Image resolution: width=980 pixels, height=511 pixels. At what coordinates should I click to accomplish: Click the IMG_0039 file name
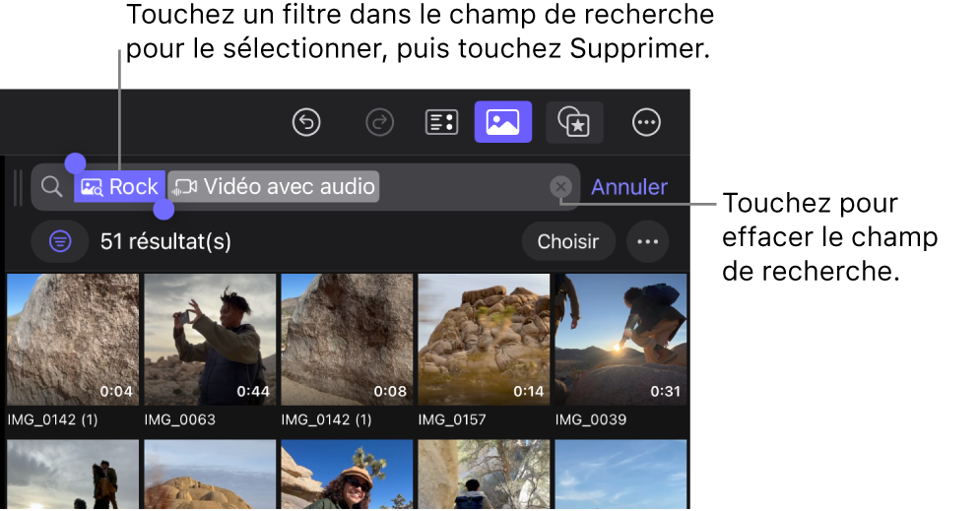coord(591,419)
